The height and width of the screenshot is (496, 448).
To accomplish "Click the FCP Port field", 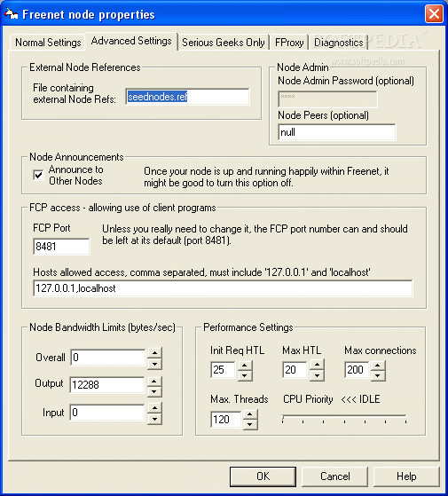I will point(61,246).
